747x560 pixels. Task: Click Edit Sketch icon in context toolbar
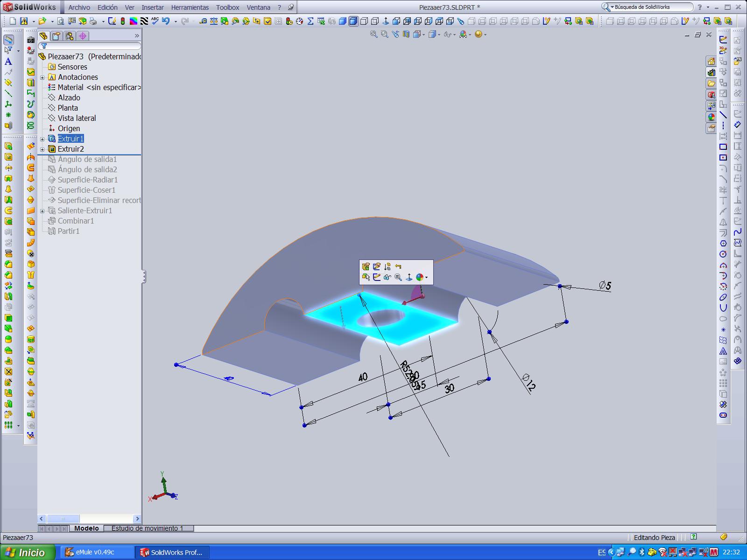tap(377, 266)
